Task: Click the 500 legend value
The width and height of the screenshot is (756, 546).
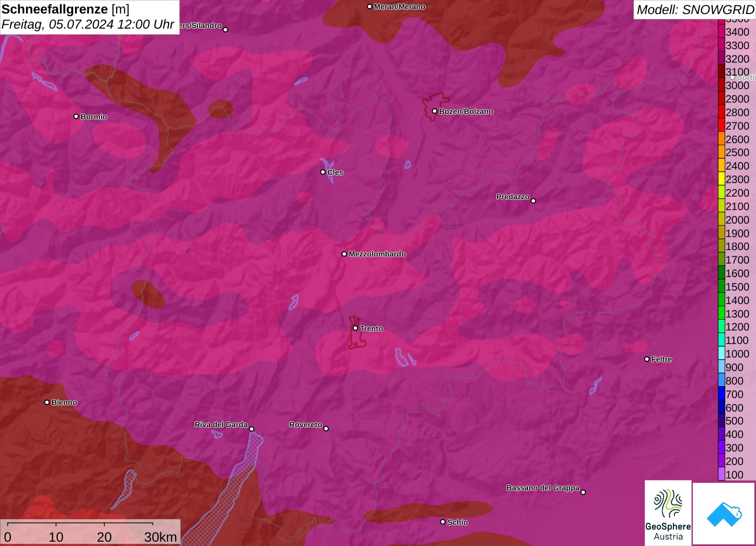Action: click(x=734, y=421)
